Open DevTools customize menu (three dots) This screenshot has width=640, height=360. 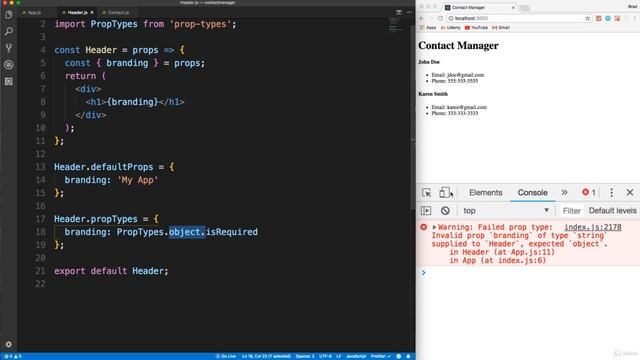[x=611, y=193]
